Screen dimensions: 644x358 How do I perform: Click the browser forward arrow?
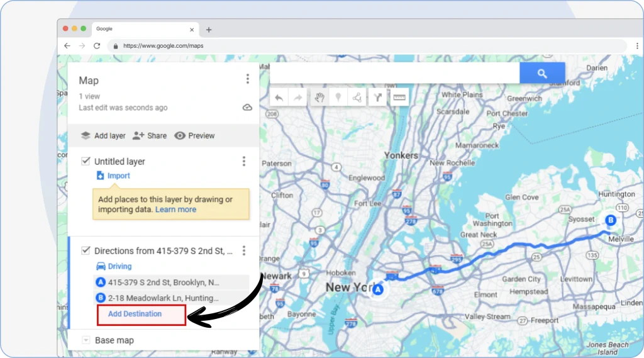82,46
